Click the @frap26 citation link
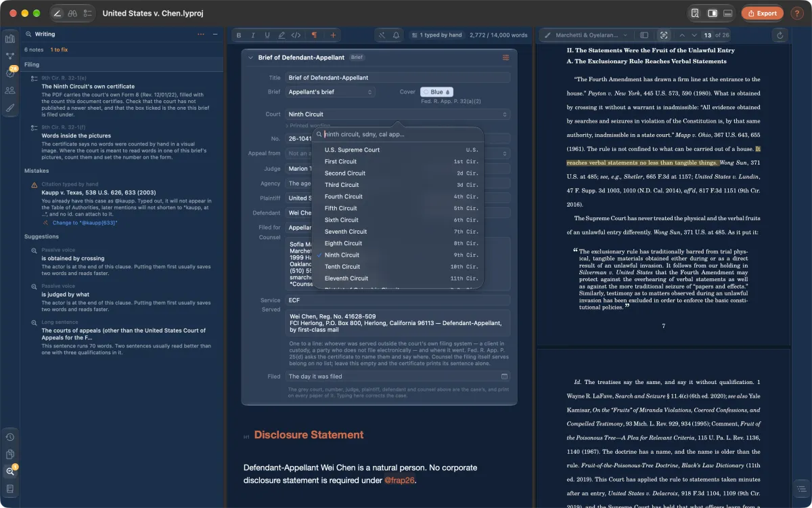Screen dimensions: 812x508 (x=399, y=480)
